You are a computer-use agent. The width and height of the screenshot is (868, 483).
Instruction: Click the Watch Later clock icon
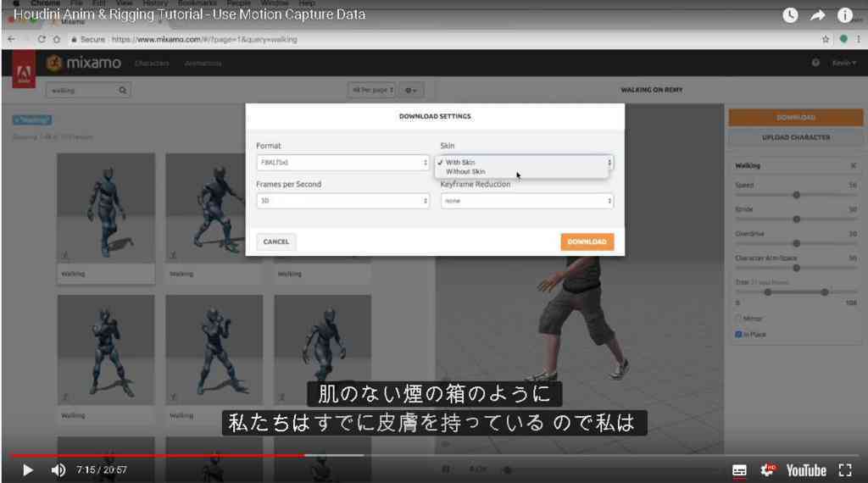[790, 15]
